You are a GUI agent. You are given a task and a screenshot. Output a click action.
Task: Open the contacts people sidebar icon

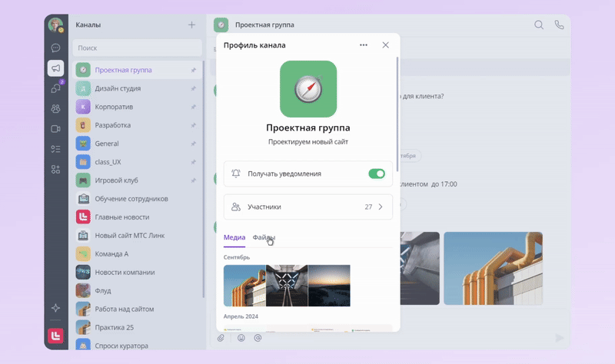[x=55, y=108]
